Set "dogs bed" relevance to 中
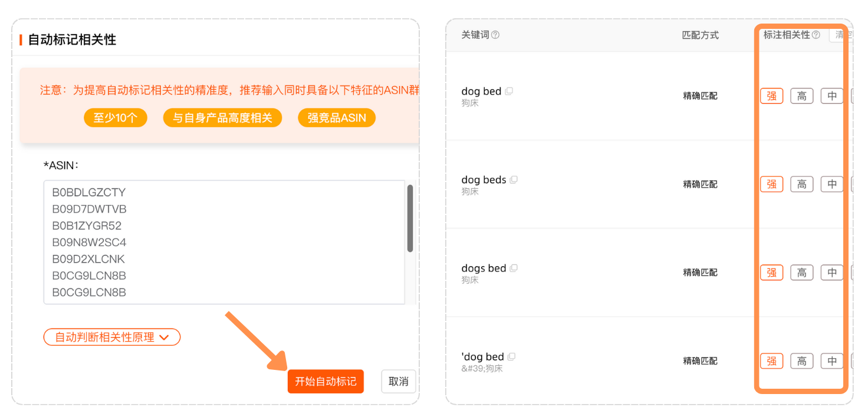868x417 pixels. pyautogui.click(x=831, y=273)
